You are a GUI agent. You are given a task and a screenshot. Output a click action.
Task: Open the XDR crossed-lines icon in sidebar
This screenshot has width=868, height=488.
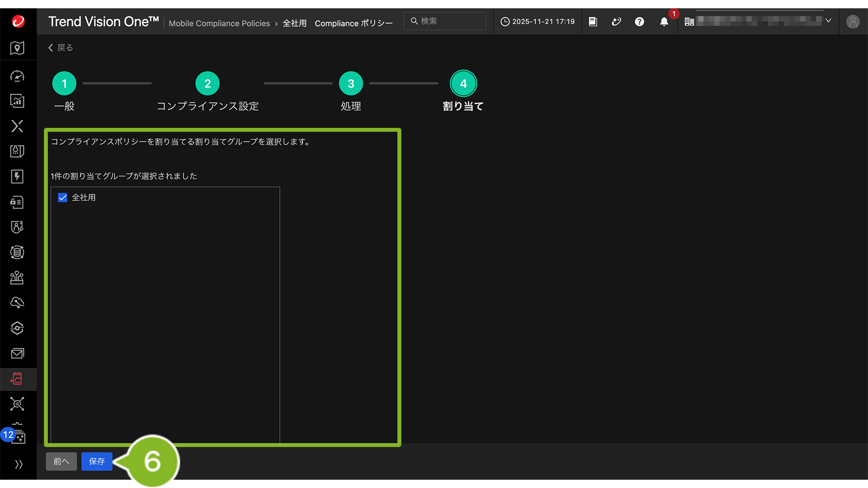(18, 126)
